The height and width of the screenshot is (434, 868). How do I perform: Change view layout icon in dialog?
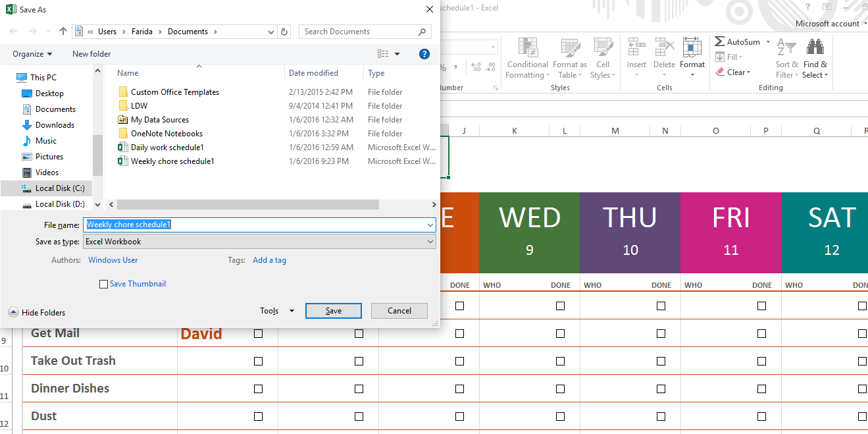(383, 54)
